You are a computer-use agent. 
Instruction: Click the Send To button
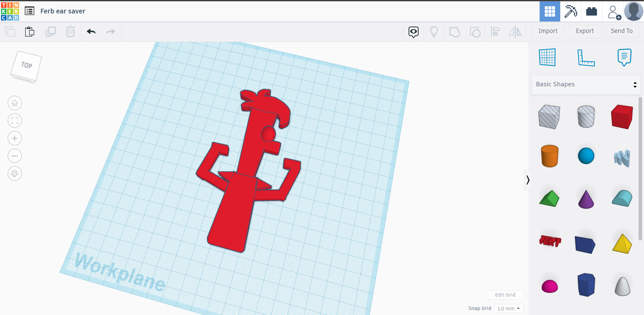622,31
